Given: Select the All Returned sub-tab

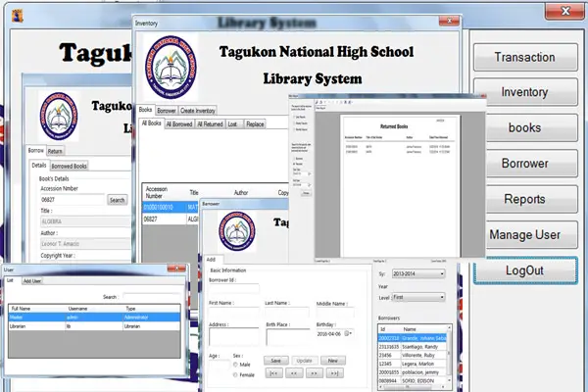Looking at the screenshot, I should [210, 124].
